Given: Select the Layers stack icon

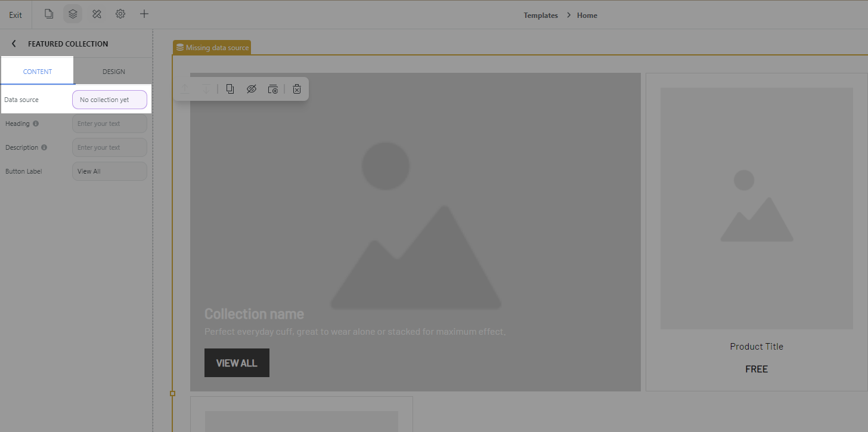Looking at the screenshot, I should click(x=73, y=14).
